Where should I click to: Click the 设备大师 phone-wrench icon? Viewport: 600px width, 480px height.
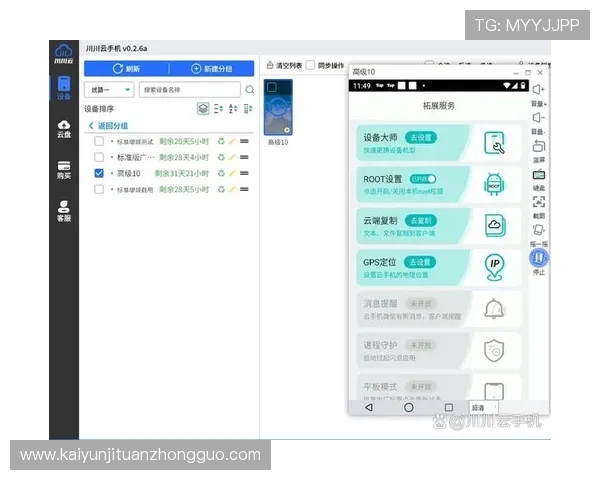(x=494, y=143)
